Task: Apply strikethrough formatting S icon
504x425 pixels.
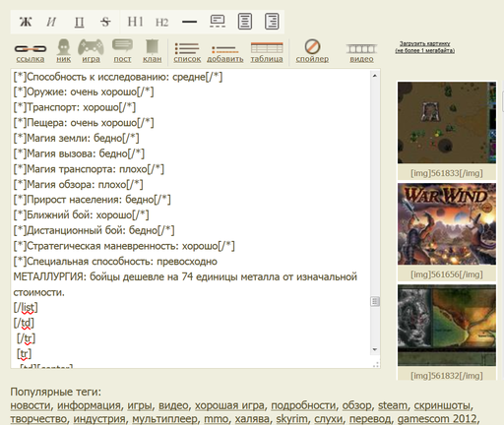Action: [105, 22]
